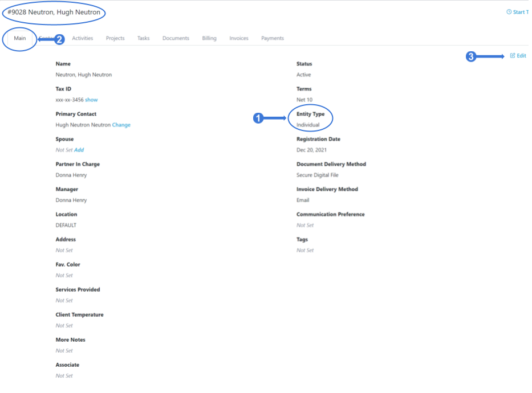
Task: Click Change next to Primary Contact
Action: pos(121,125)
